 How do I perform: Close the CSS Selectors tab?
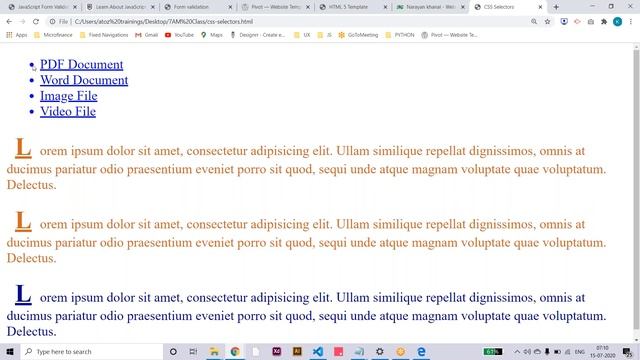click(x=540, y=7)
